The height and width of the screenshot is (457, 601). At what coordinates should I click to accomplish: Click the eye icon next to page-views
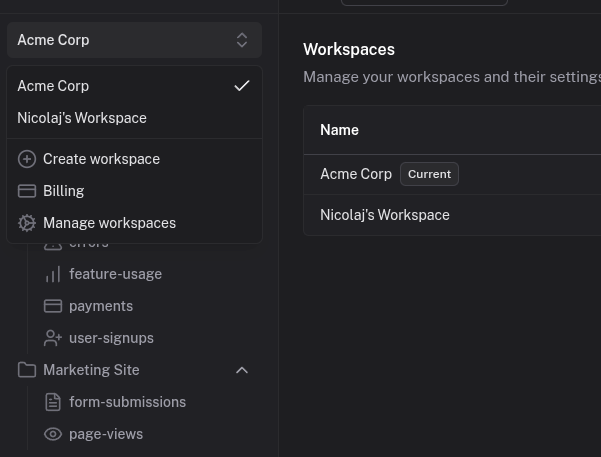pyautogui.click(x=53, y=434)
